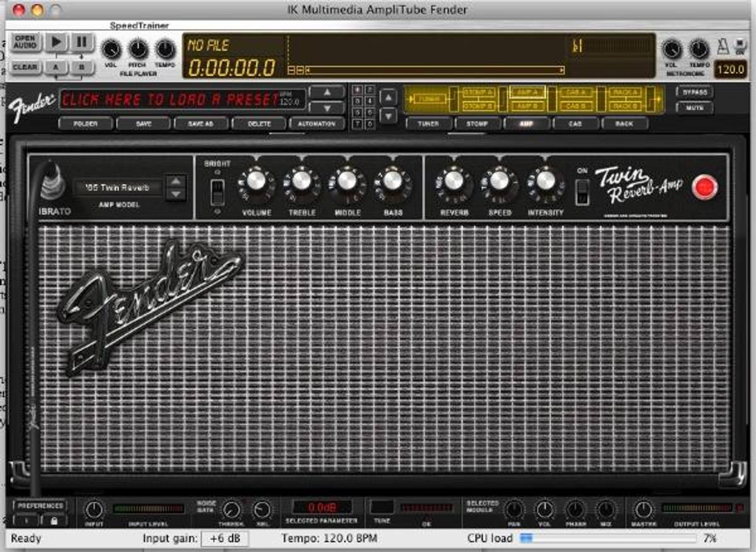Screen dimensions: 756x552
Task: Select the TUNER module in the signal chain
Action: pos(431,97)
